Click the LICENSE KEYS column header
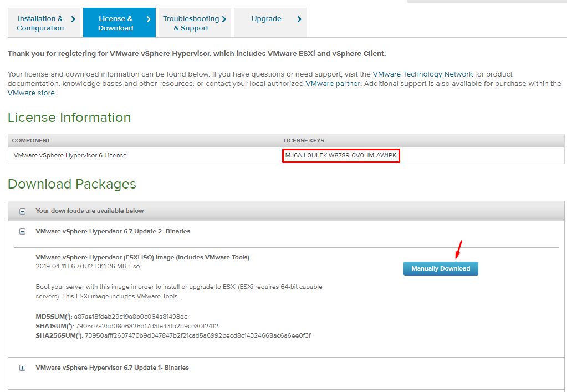Image resolution: width=567 pixels, height=392 pixels. pos(304,141)
